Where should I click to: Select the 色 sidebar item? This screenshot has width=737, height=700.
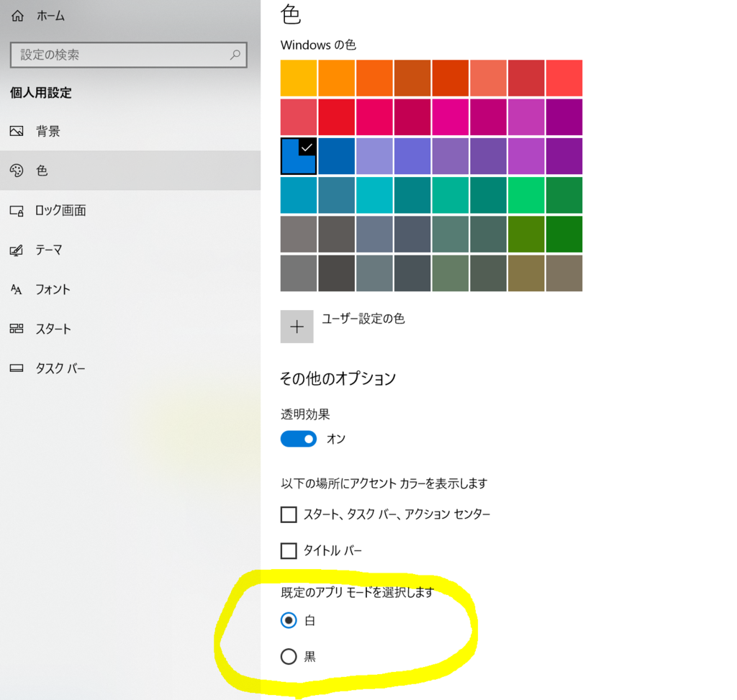tap(130, 171)
